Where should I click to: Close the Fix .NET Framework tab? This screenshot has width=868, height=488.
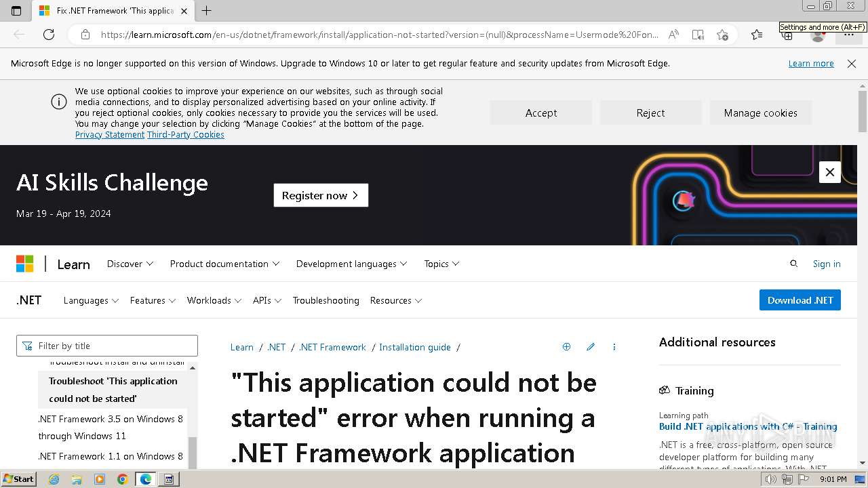[184, 11]
